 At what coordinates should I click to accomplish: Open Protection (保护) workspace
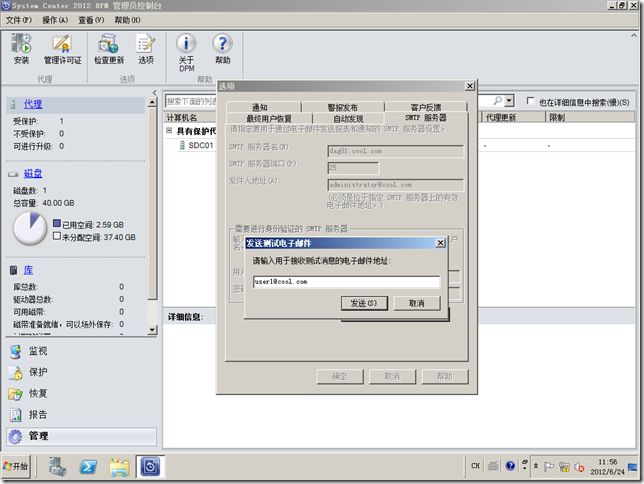click(x=81, y=372)
